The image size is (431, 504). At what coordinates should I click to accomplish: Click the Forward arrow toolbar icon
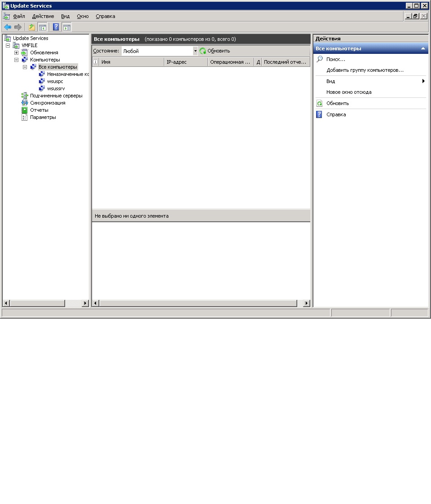tap(18, 27)
